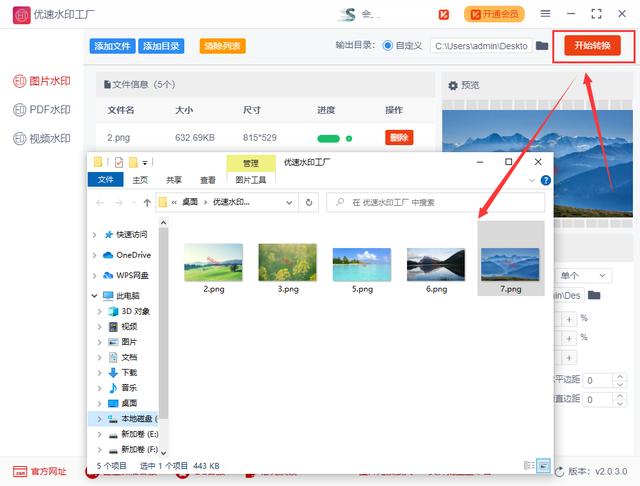Screen dimensions: 640x486
Task: Increase the 平边距 spinner value
Action: click(620, 377)
